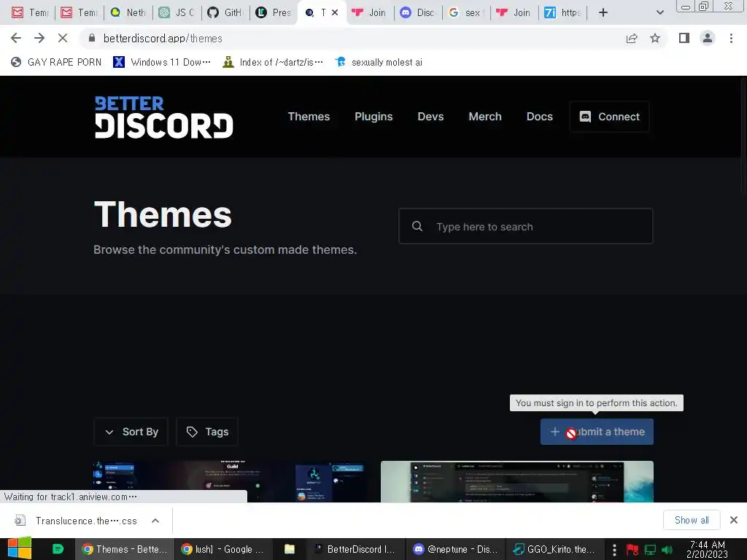Open the Windows Start button
Image resolution: width=747 pixels, height=560 pixels.
(x=20, y=548)
